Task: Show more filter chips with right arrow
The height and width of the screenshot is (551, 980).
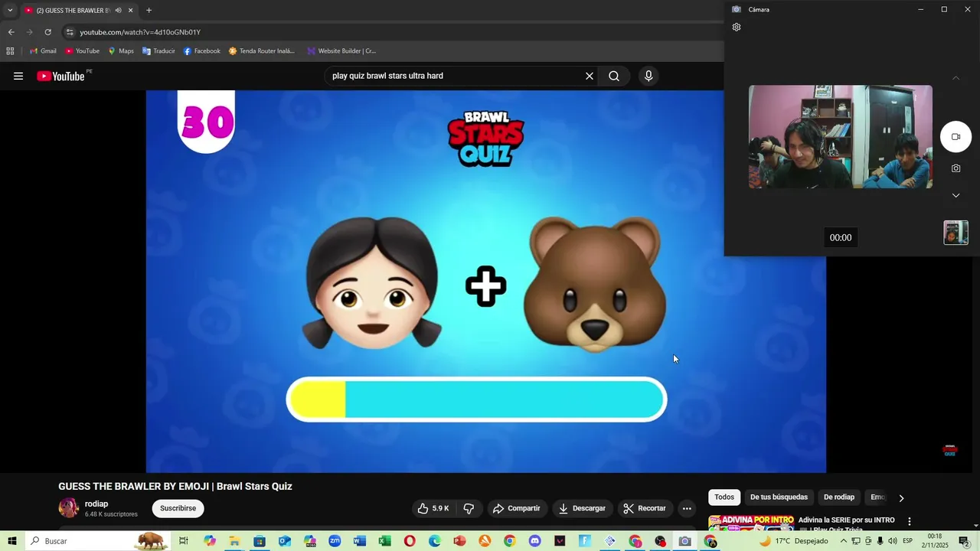Action: tap(901, 498)
